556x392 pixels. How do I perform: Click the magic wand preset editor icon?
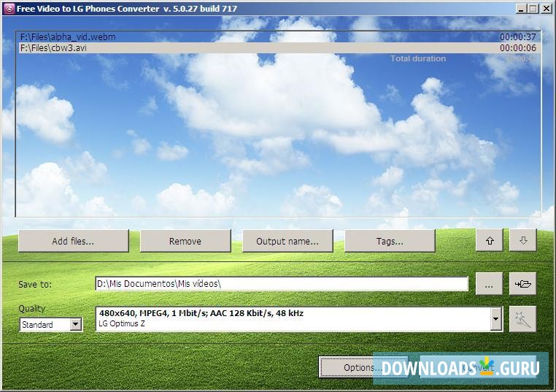coord(522,320)
